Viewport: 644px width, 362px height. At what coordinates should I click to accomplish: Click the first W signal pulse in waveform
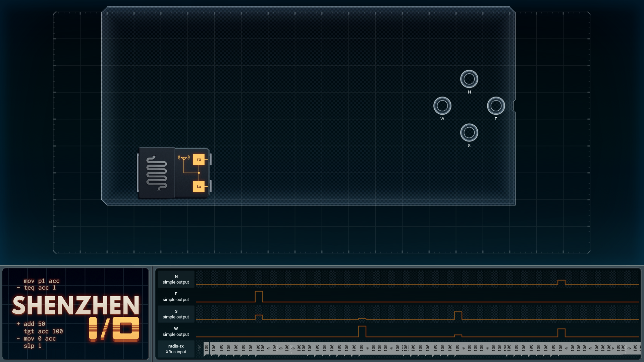click(362, 331)
